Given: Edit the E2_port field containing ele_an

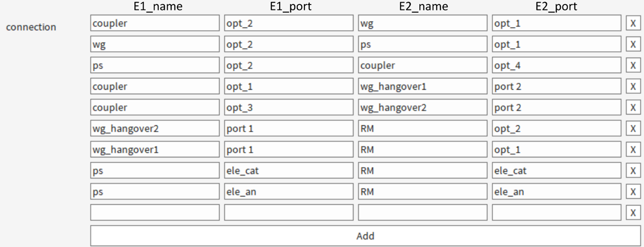Looking at the screenshot, I should 557,192.
